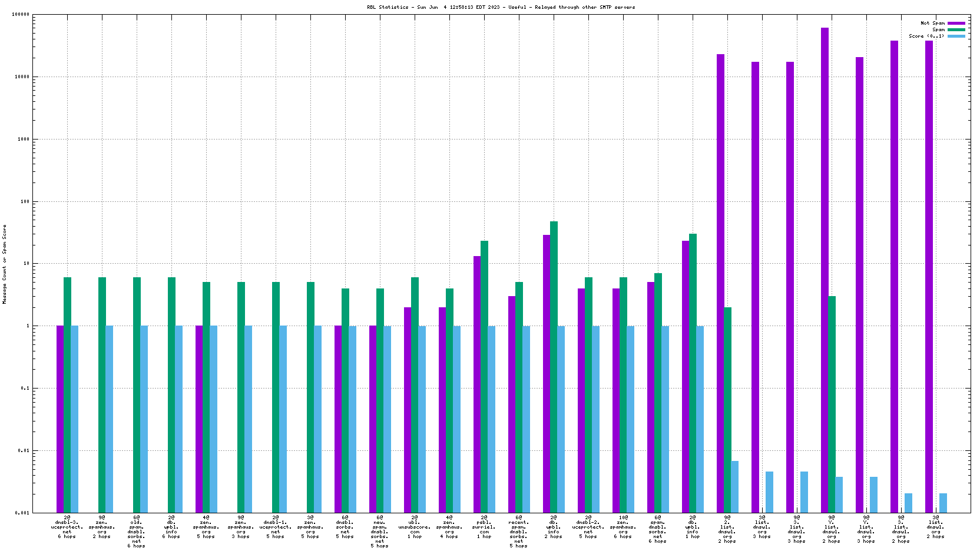
Task: Click the green Spam legend swatch
Action: coord(956,29)
